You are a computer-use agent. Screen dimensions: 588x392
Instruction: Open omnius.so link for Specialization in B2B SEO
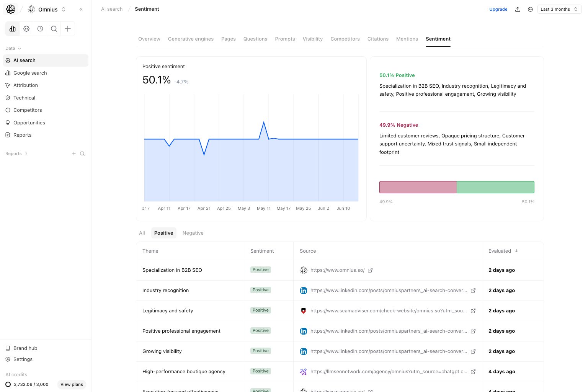(337, 270)
